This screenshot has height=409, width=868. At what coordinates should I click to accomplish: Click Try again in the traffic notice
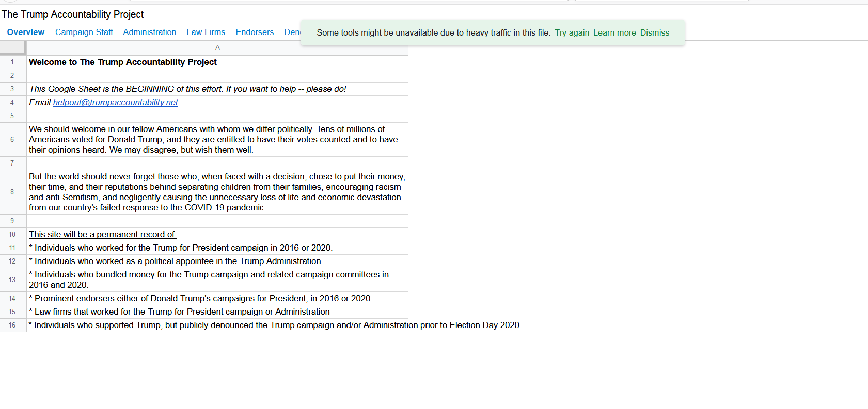[x=572, y=32]
